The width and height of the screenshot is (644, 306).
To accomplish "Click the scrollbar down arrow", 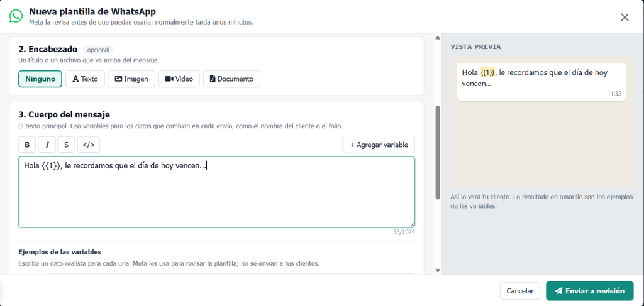I will (438, 270).
